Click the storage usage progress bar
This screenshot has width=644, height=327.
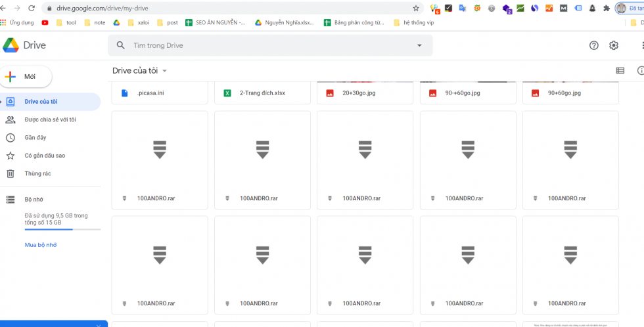[x=62, y=229]
